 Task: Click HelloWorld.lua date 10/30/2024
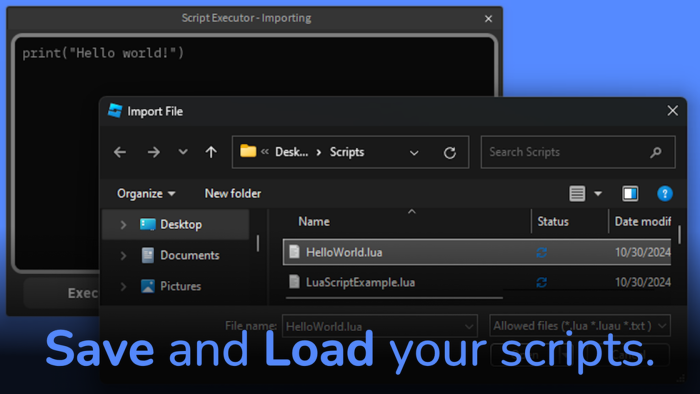coord(643,253)
